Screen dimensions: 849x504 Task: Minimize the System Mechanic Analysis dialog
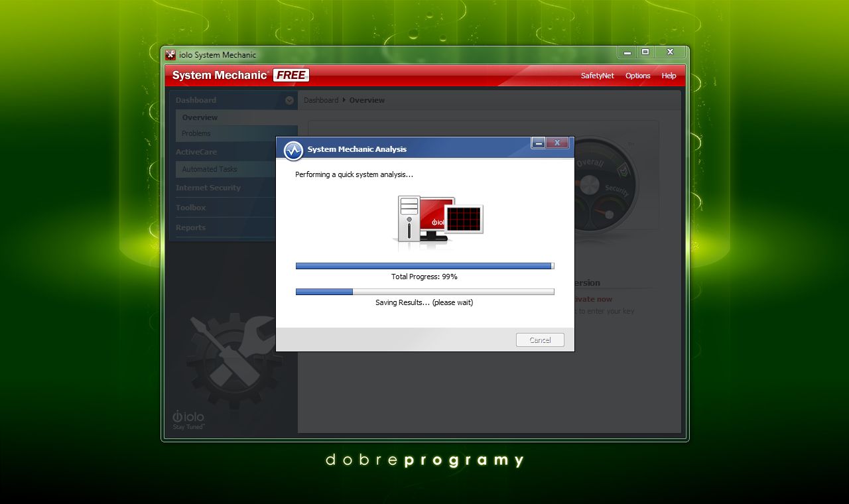coord(539,143)
